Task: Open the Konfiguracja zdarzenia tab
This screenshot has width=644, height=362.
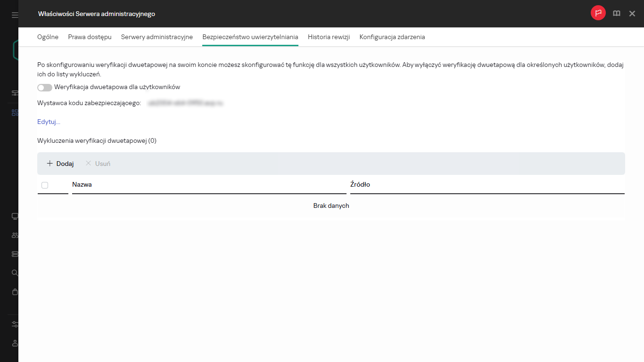Action: pos(392,37)
